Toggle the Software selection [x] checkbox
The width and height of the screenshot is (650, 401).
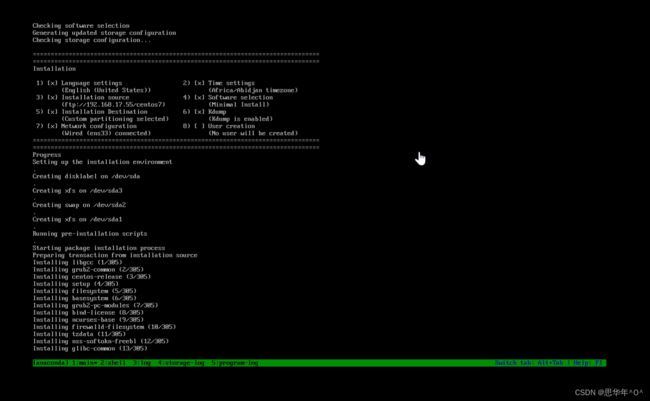(x=199, y=97)
